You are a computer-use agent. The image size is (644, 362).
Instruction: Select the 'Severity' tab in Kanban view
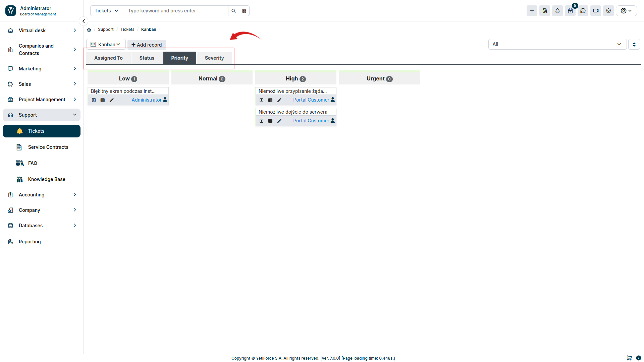(x=214, y=58)
